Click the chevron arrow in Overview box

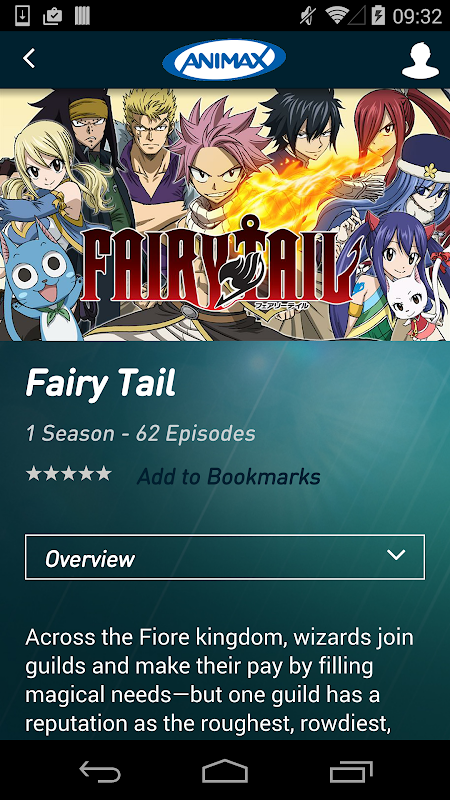pyautogui.click(x=396, y=555)
